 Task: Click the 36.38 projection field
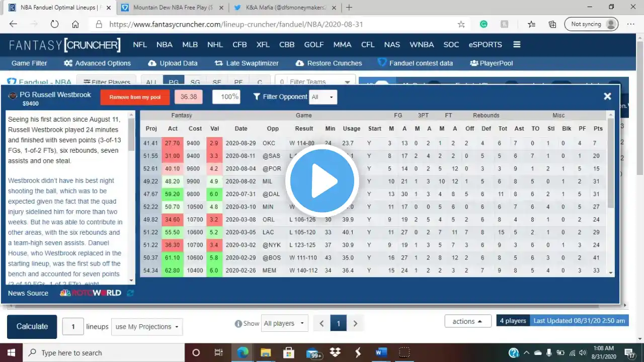189,97
